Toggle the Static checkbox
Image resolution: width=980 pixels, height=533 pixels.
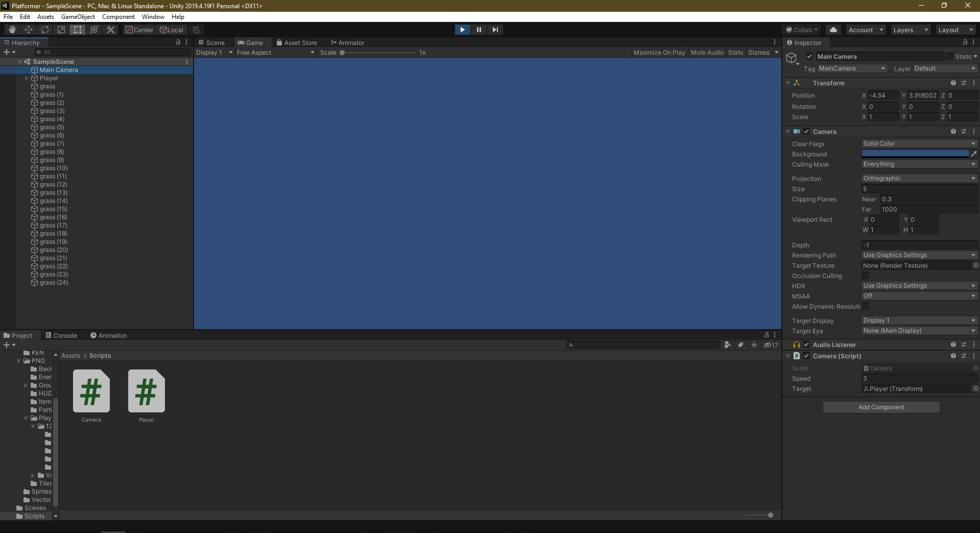tap(950, 56)
